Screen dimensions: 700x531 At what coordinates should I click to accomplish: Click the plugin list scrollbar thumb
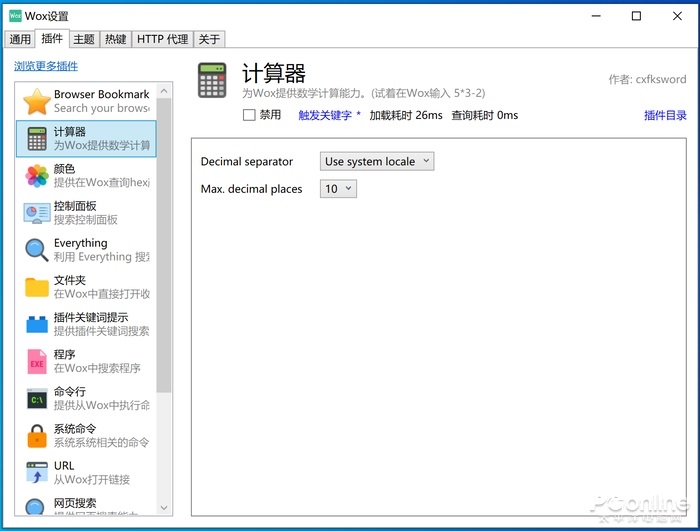pyautogui.click(x=164, y=246)
